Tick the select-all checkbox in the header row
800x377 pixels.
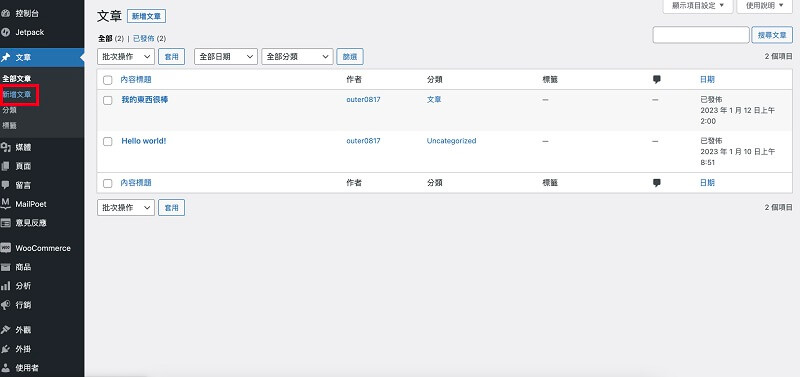point(108,80)
